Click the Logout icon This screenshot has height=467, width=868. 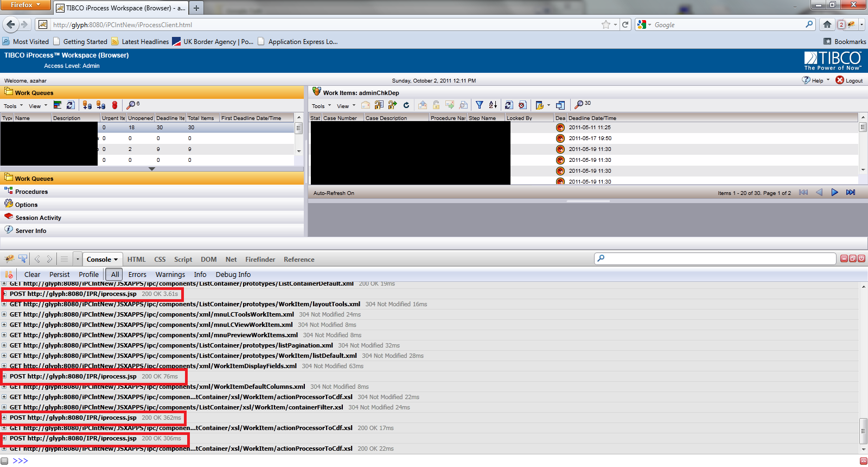click(840, 80)
